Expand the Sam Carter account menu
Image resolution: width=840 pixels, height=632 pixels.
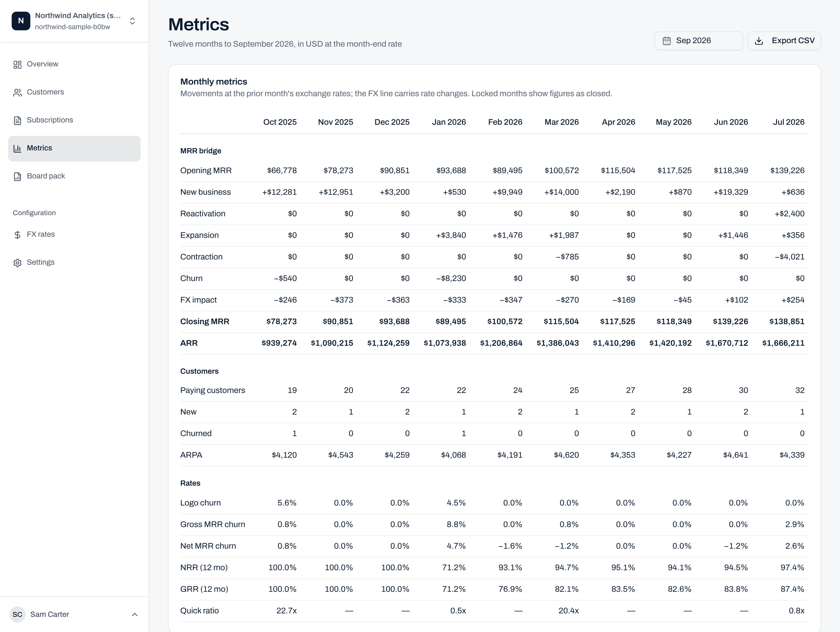pyautogui.click(x=134, y=615)
